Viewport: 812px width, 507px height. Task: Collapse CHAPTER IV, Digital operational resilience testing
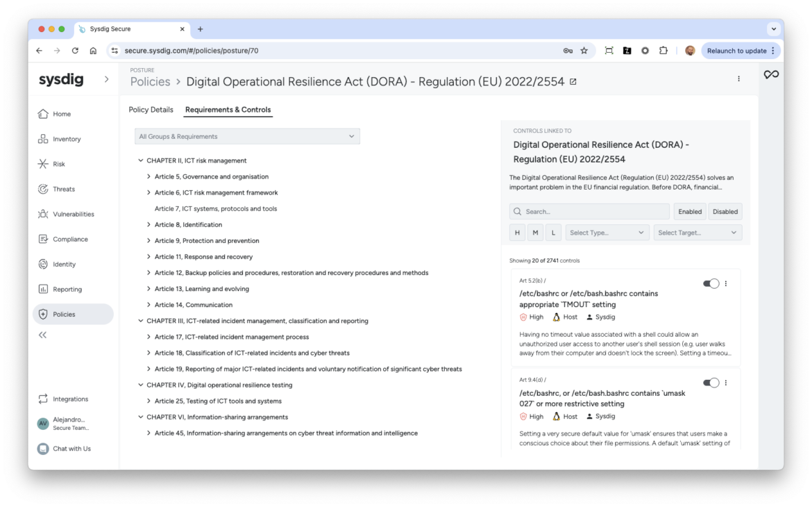point(140,385)
